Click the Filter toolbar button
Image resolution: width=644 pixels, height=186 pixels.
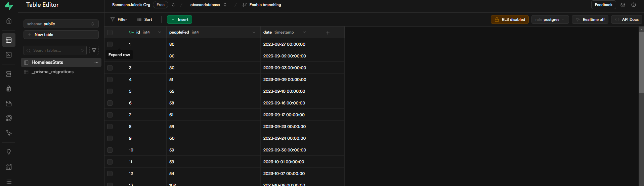[x=119, y=19]
